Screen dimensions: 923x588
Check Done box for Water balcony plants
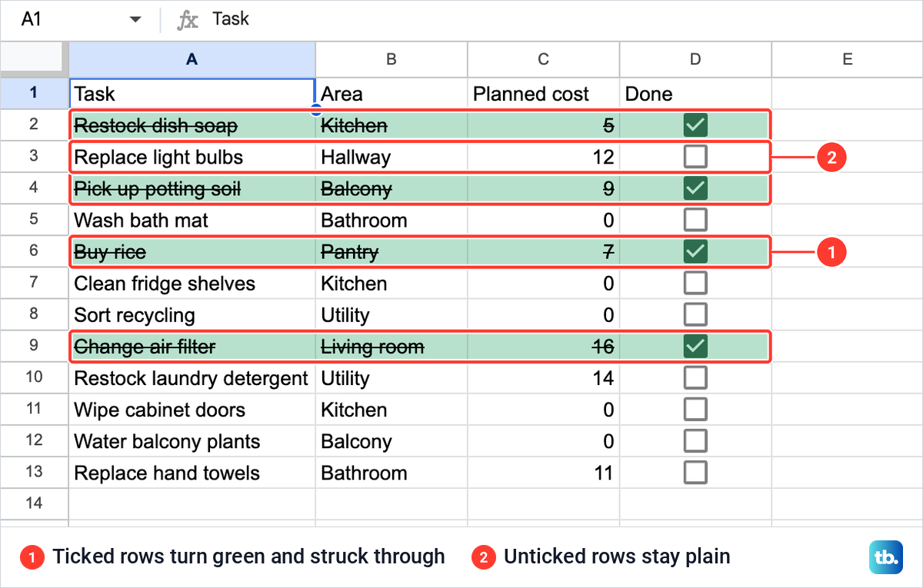(x=695, y=441)
